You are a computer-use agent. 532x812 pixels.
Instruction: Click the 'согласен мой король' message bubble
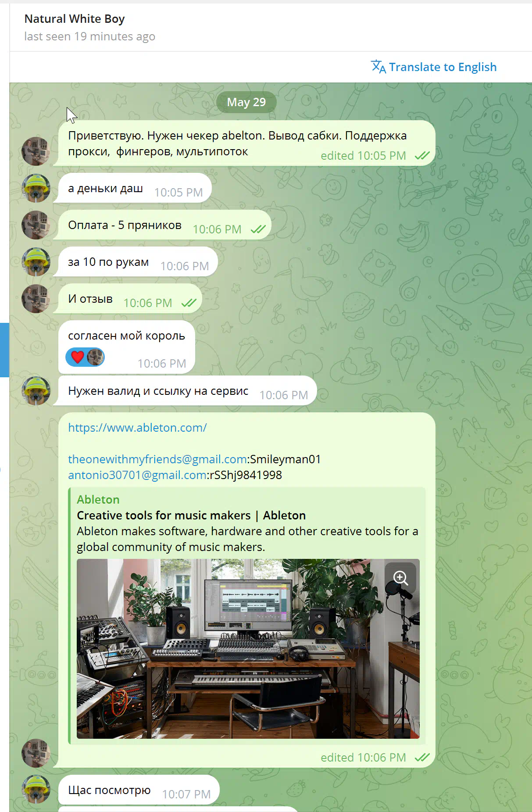[127, 347]
